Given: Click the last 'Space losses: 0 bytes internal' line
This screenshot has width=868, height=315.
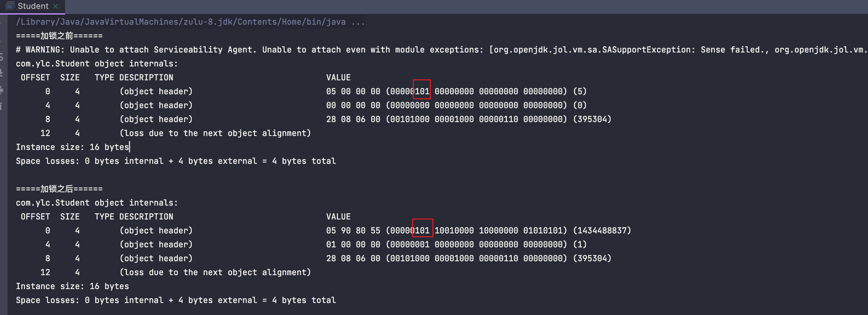Looking at the screenshot, I should 176,300.
